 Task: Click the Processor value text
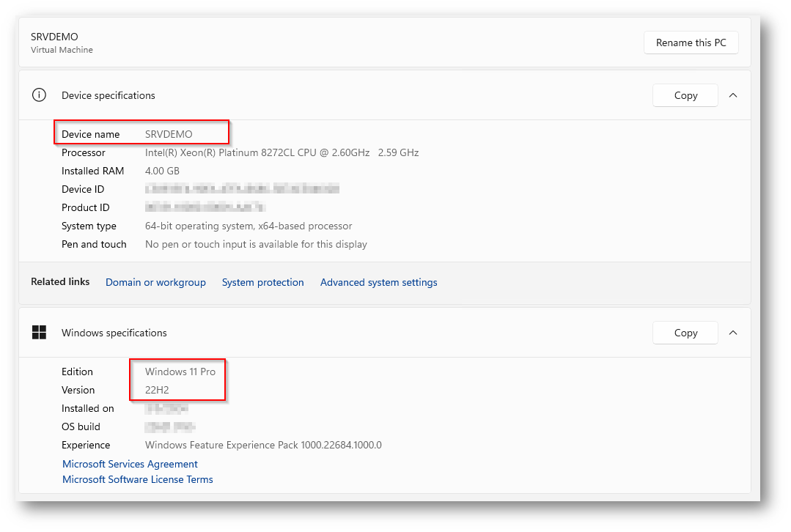[x=282, y=152]
